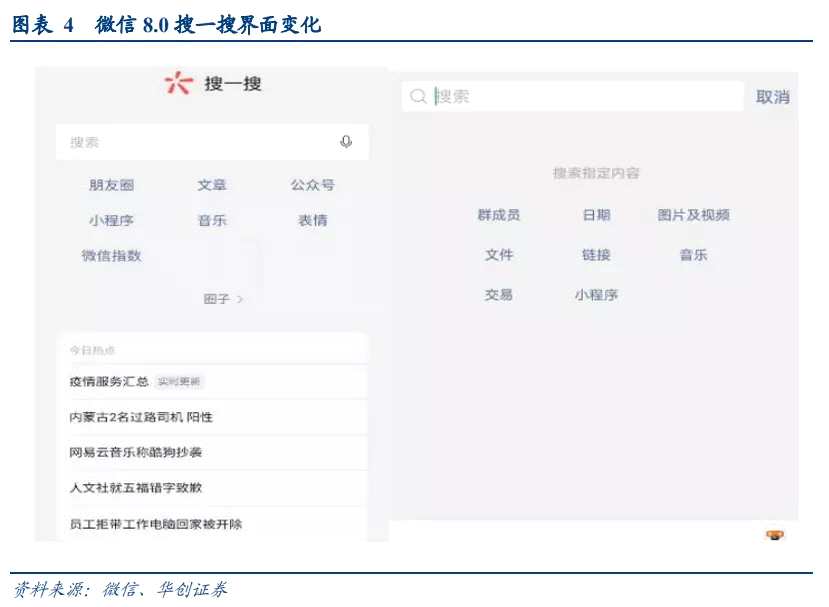Select the 表情 category
The image size is (829, 607).
pos(312,220)
